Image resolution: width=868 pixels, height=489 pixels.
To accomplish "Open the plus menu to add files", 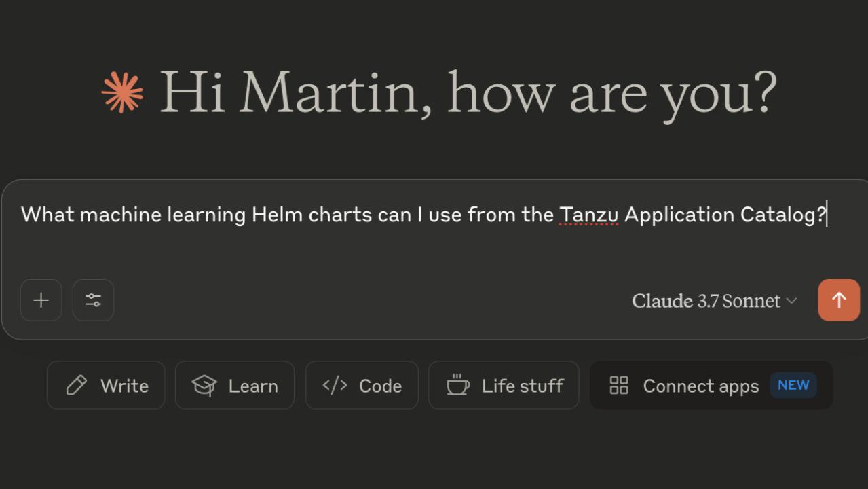I will click(41, 300).
